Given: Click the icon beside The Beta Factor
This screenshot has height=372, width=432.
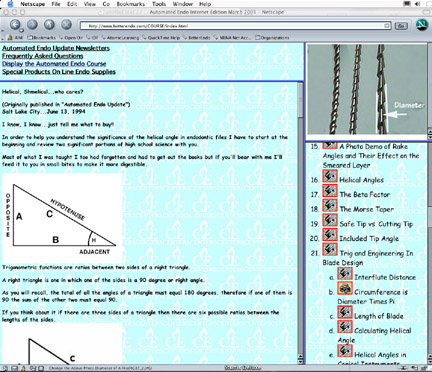Looking at the screenshot, I should [330, 191].
